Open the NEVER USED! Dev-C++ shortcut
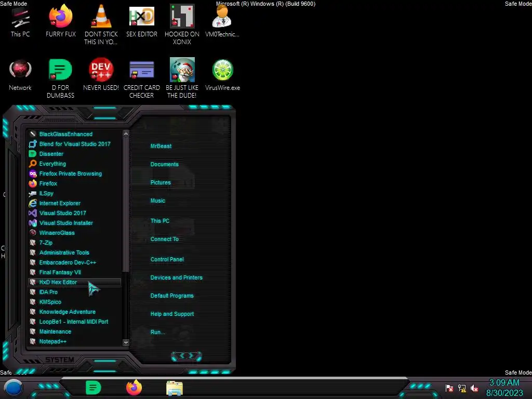 (x=101, y=75)
